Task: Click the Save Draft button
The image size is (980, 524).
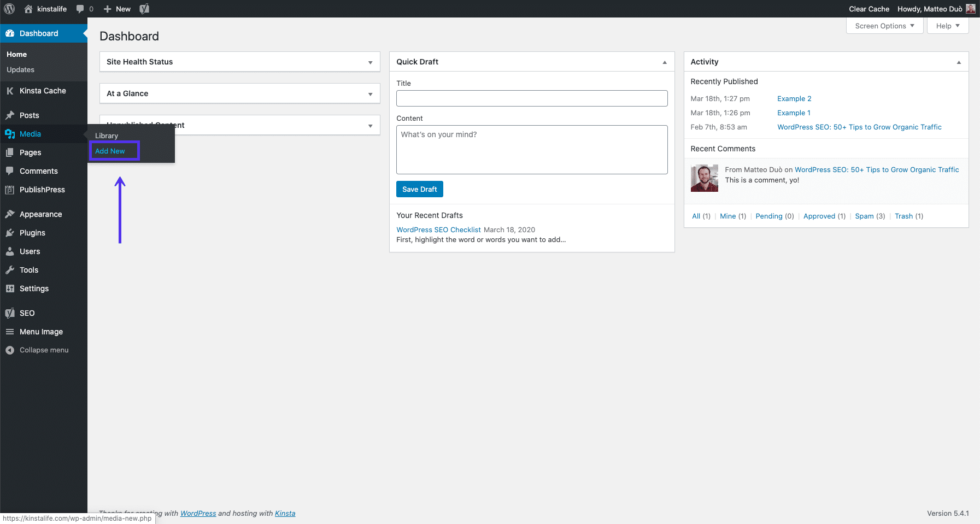Action: (x=419, y=189)
